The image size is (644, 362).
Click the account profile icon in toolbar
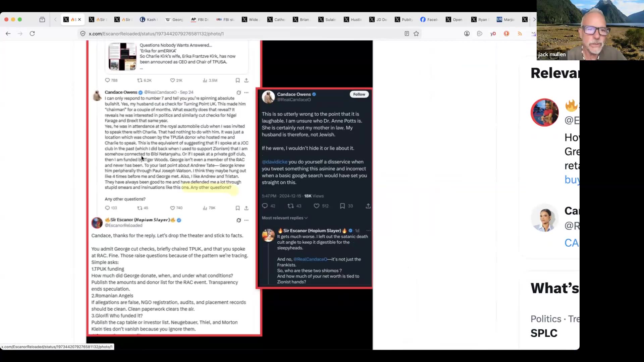(467, 34)
